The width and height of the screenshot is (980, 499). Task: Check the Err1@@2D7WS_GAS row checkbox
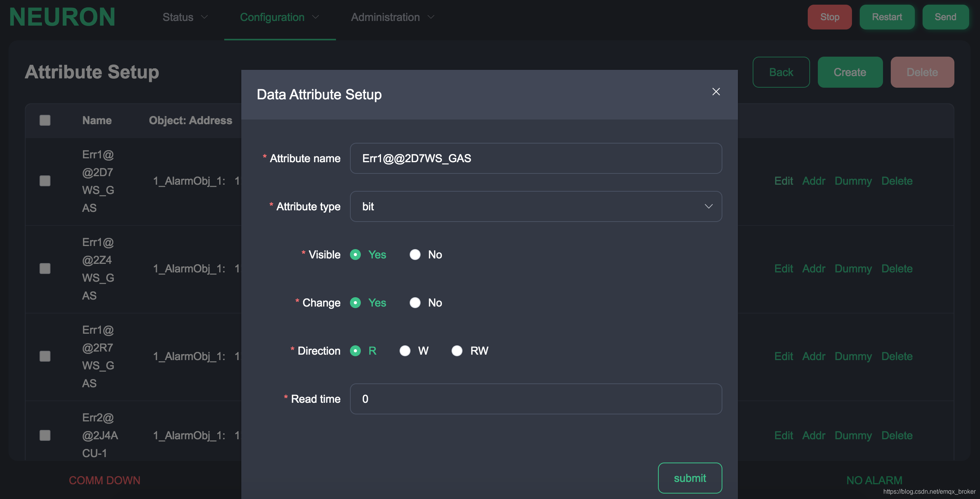(x=45, y=181)
